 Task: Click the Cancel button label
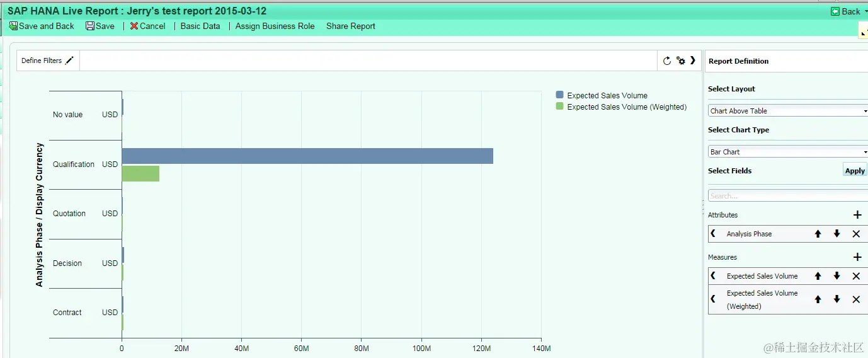pos(152,26)
